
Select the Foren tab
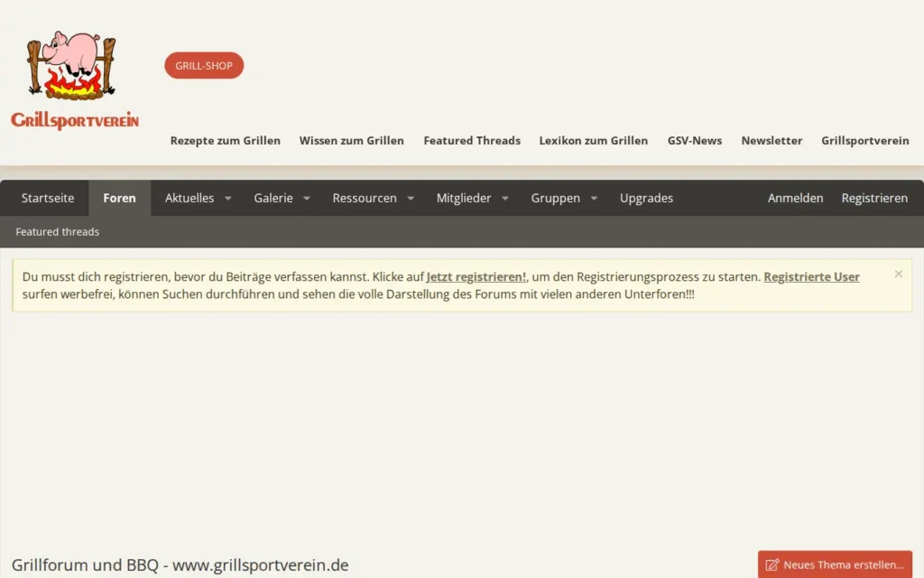pyautogui.click(x=120, y=198)
